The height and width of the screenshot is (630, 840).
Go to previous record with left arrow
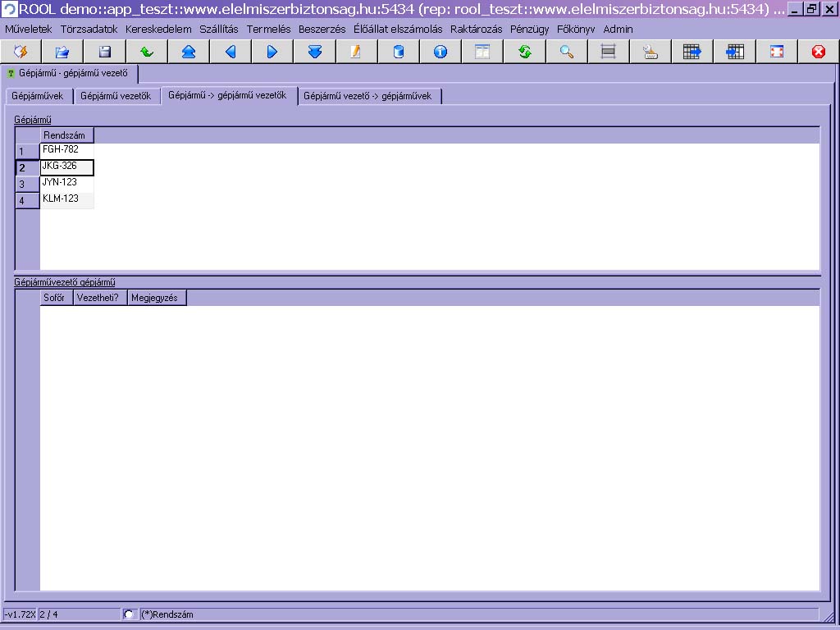pos(231,52)
